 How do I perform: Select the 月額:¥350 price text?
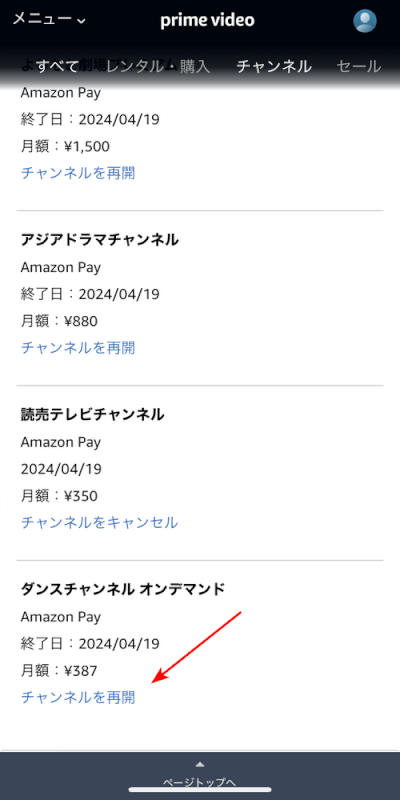coord(59,496)
